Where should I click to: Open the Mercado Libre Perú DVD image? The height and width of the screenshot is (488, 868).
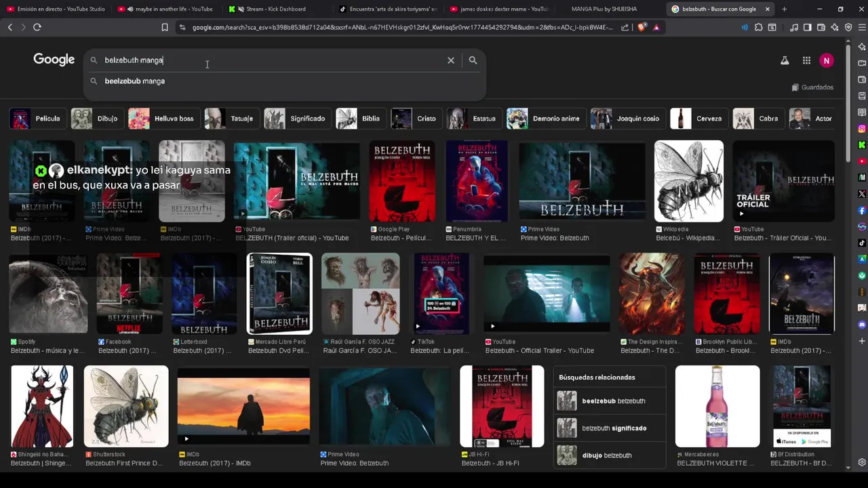pos(279,293)
